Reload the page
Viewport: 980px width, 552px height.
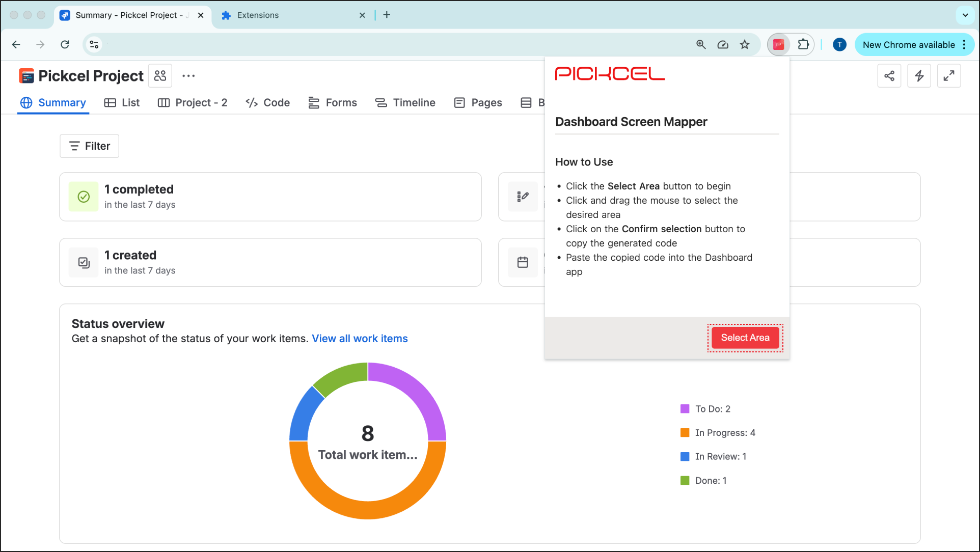(65, 45)
